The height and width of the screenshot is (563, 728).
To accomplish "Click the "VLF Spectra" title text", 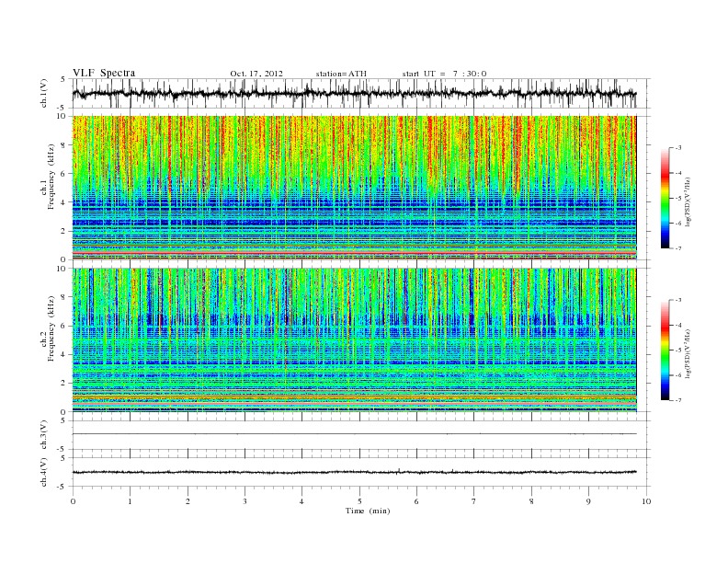I will pyautogui.click(x=104, y=73).
